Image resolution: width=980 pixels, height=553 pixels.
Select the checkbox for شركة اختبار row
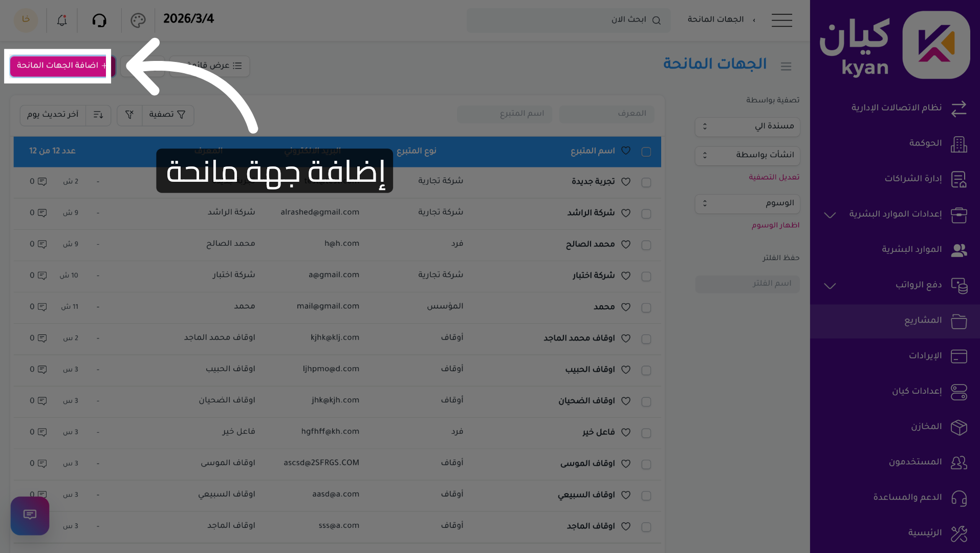[x=646, y=276]
